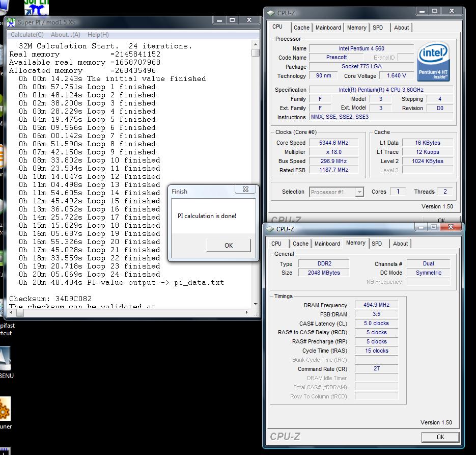Click the FSB:DRAM 3:5 value
The height and width of the screenshot is (455, 476).
(x=376, y=314)
